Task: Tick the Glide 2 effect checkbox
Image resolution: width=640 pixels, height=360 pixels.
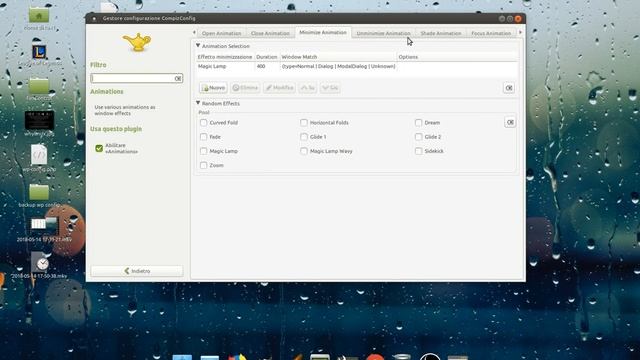Action: click(418, 137)
